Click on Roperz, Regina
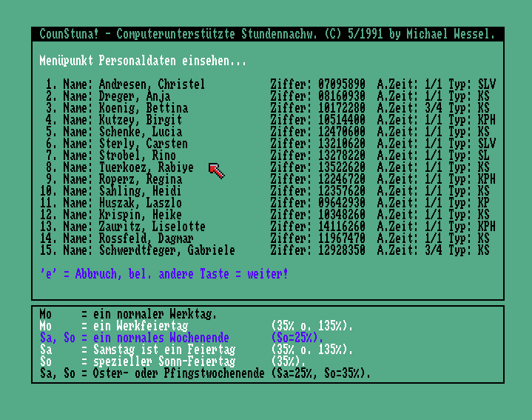This screenshot has height=420, width=532. [141, 179]
